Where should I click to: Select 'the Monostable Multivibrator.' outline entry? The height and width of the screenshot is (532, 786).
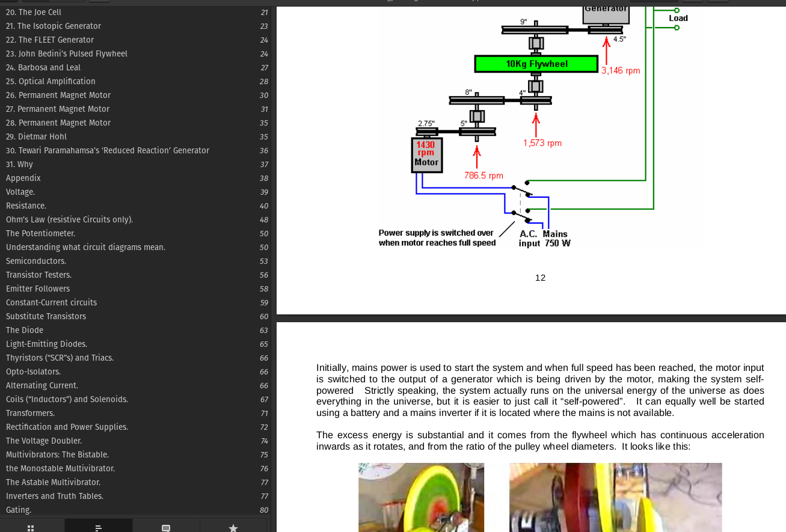(60, 468)
